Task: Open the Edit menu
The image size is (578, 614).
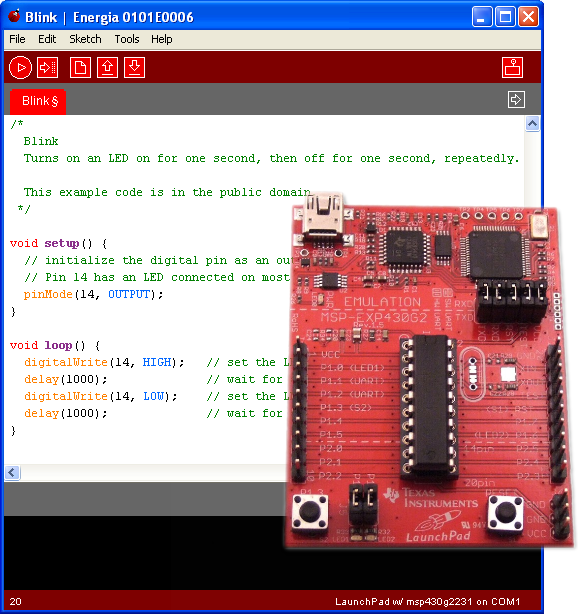Action: pos(47,39)
